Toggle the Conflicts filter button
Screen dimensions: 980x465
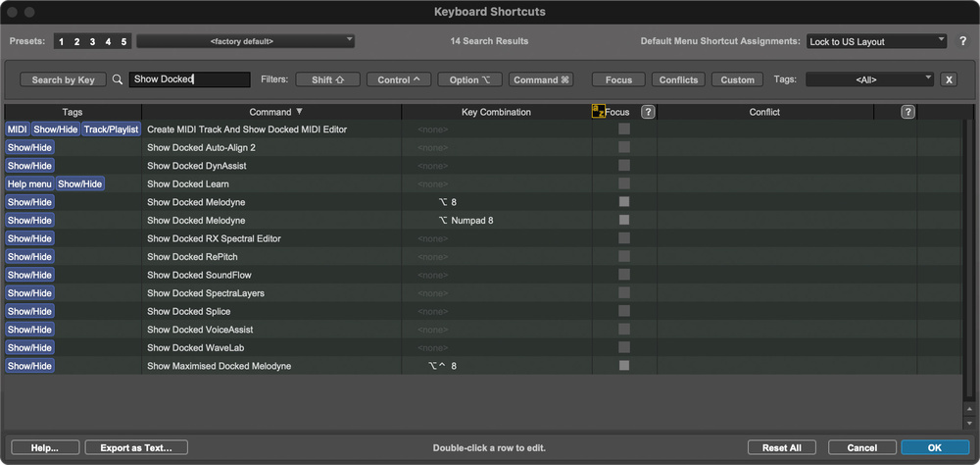click(678, 79)
